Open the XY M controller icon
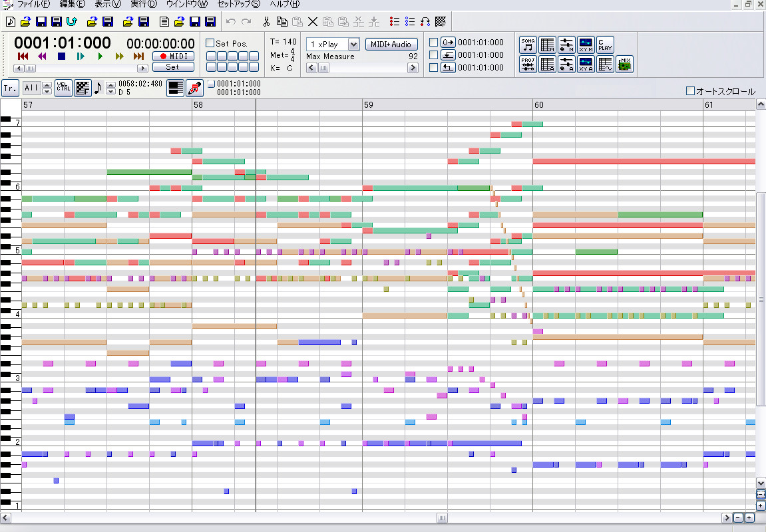The width and height of the screenshot is (766, 532). 586,45
